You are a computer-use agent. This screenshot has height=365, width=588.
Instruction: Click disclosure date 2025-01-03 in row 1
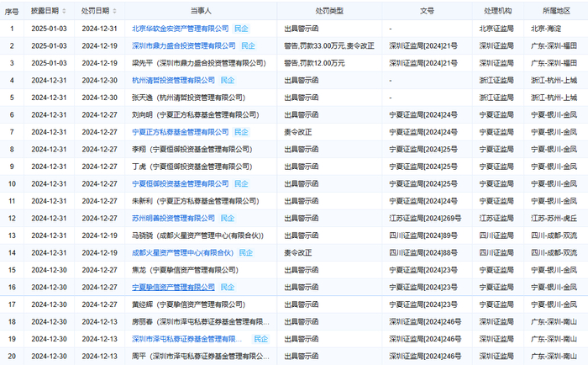click(x=49, y=29)
